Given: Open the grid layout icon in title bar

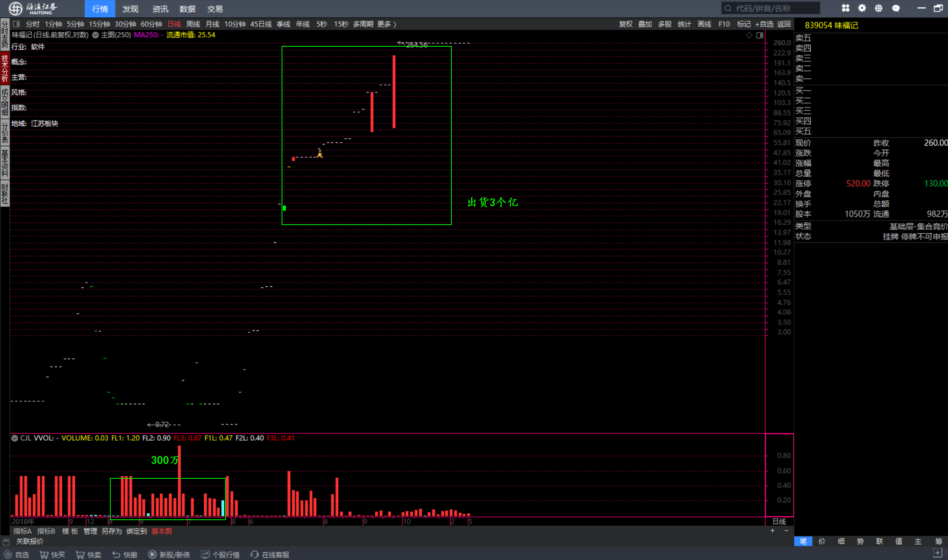Looking at the screenshot, I should pos(845,8).
